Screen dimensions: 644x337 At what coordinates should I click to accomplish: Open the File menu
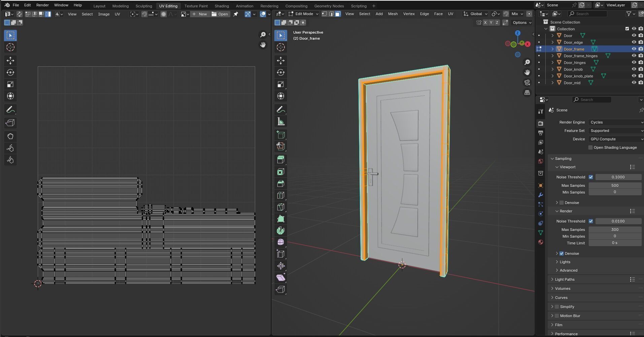click(16, 5)
